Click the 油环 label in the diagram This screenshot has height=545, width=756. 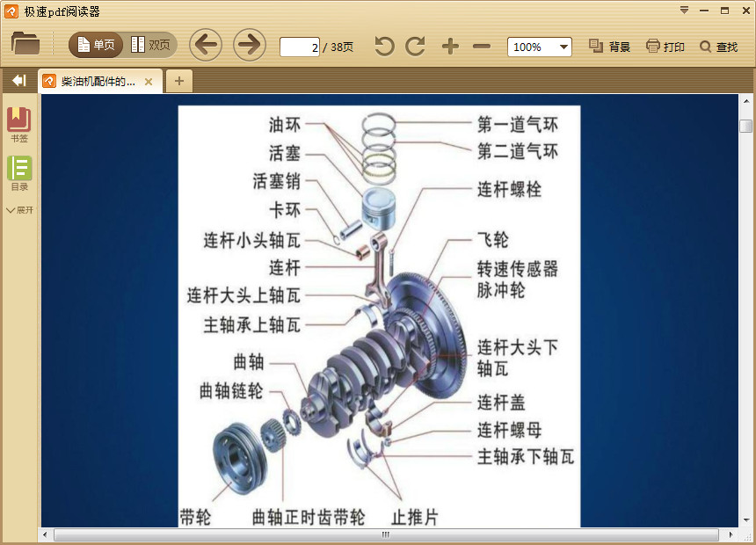tap(285, 125)
